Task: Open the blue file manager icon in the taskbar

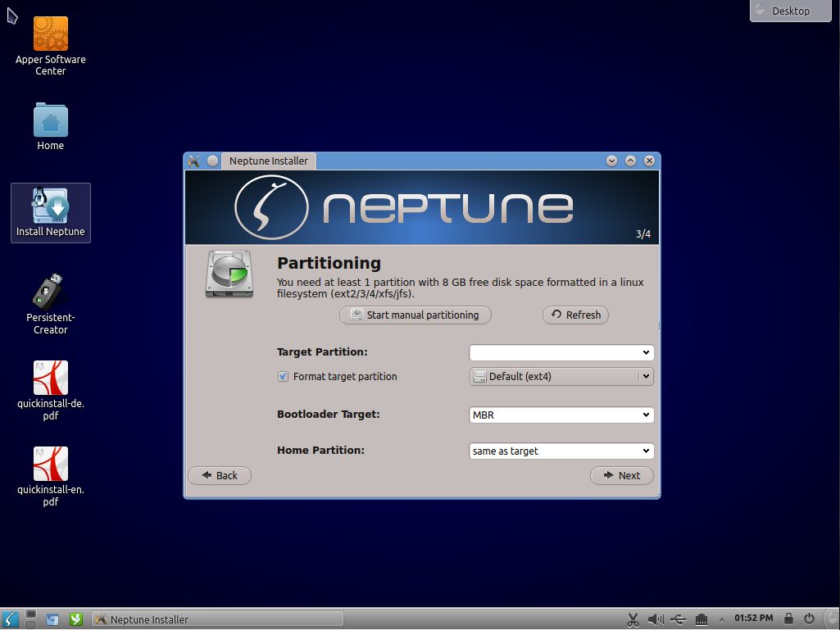Action: pos(52,619)
